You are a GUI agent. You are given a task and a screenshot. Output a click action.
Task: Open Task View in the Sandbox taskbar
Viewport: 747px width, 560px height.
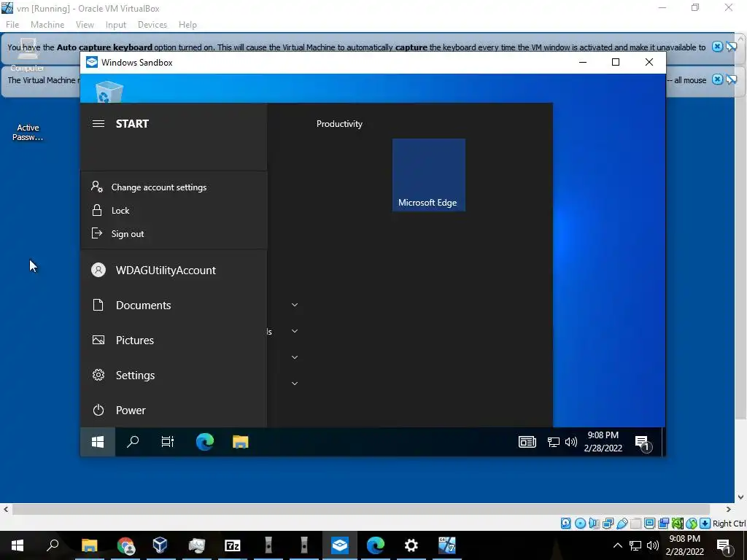(168, 443)
